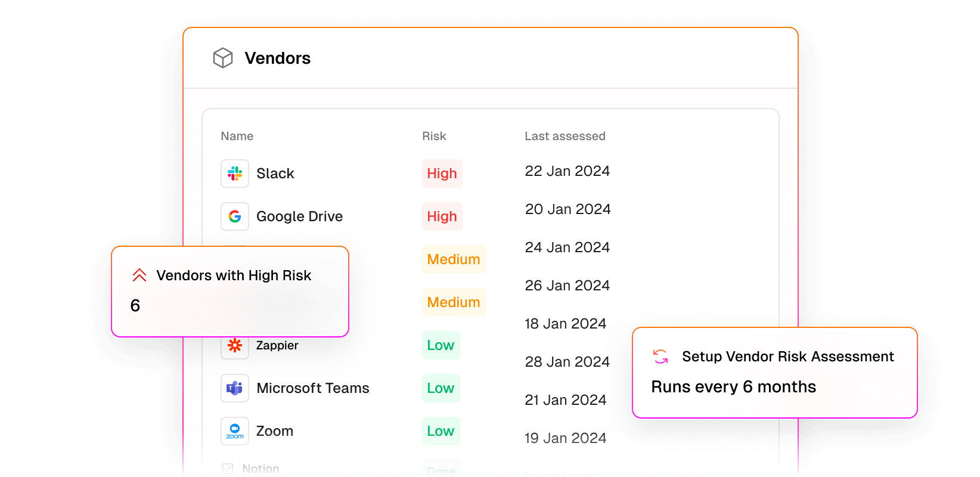Select the Vendors heading
980x477 pixels.
[x=278, y=58]
